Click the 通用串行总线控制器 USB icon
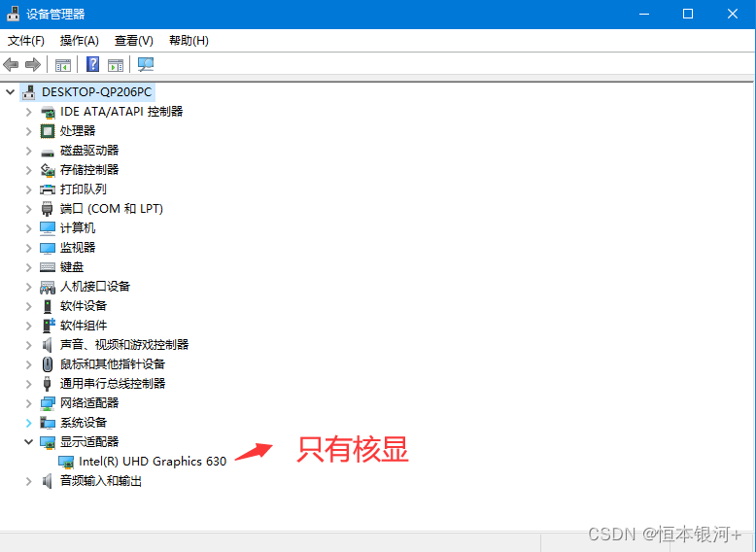 48,383
